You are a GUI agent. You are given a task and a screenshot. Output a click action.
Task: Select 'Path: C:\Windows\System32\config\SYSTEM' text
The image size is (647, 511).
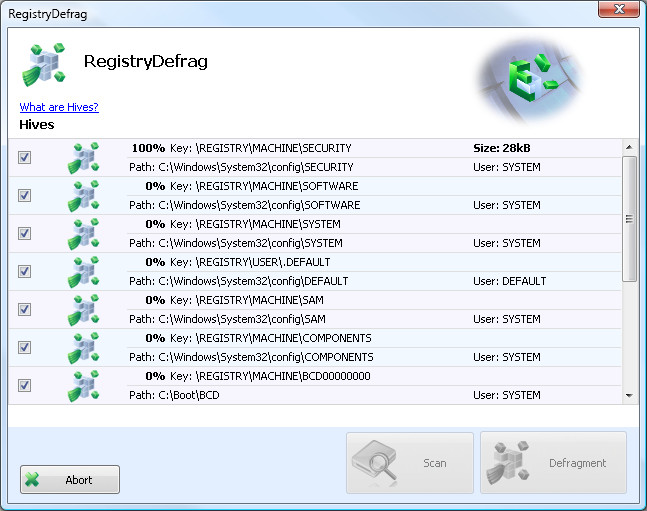click(x=236, y=243)
